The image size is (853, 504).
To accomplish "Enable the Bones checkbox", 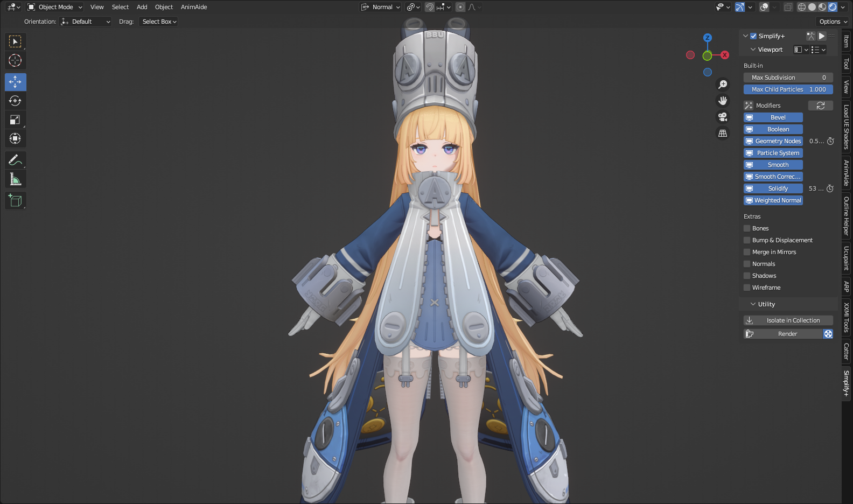I will [747, 228].
